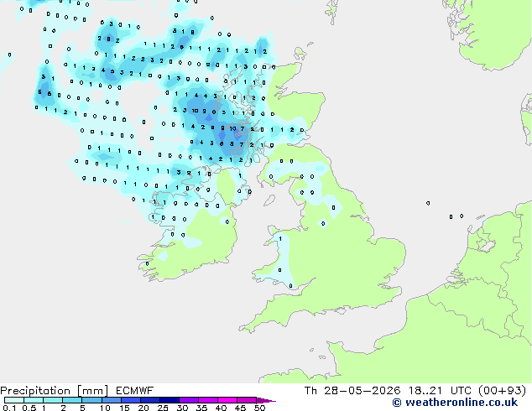This screenshot has height=411, width=532.
Task: Click the 0.5–1 mm legend color
Action: (x=34, y=400)
